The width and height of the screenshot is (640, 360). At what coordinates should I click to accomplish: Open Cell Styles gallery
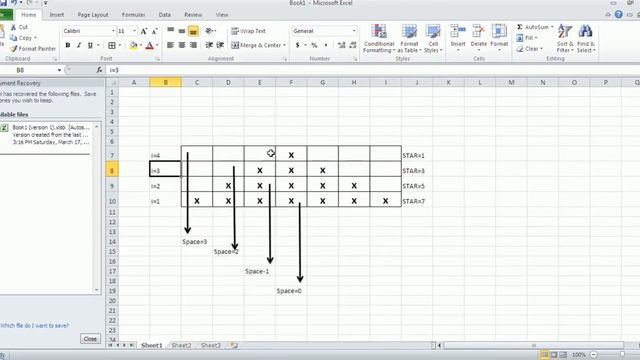click(x=433, y=38)
